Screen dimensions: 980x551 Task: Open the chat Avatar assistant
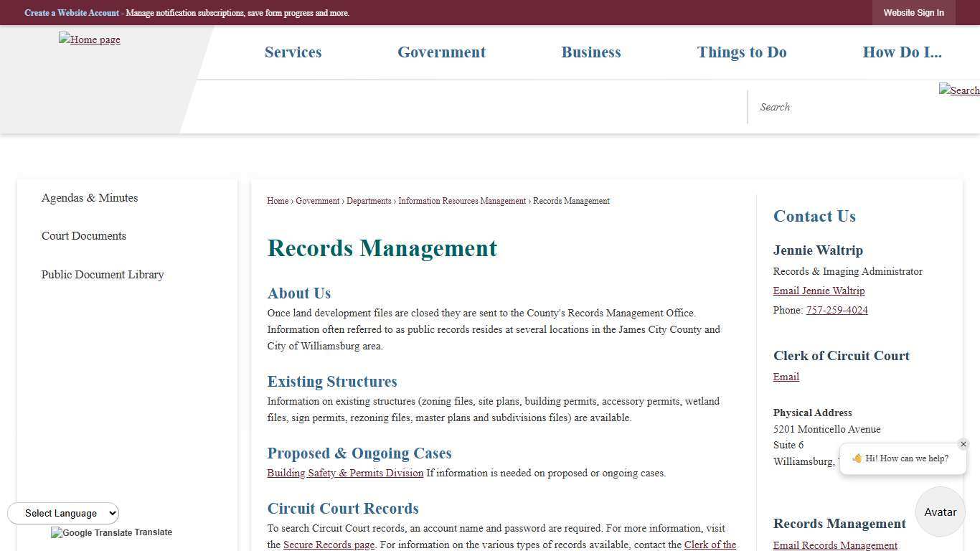[940, 512]
